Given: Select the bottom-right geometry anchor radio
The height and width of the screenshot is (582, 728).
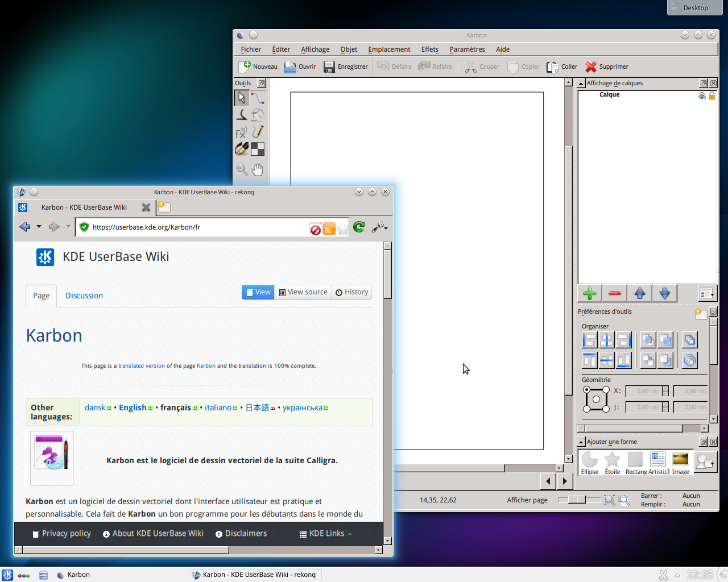Looking at the screenshot, I should 606,409.
